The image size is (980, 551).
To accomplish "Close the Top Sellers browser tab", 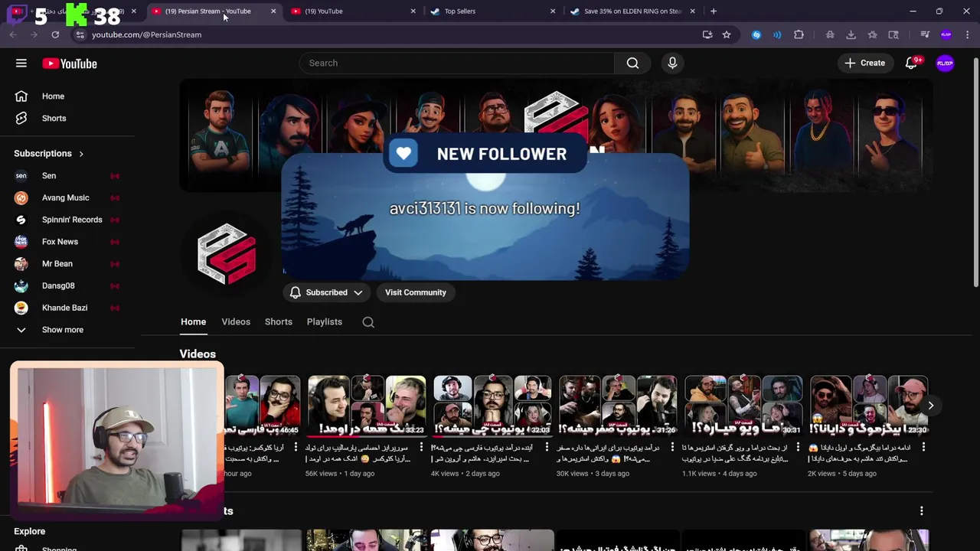I will [553, 11].
